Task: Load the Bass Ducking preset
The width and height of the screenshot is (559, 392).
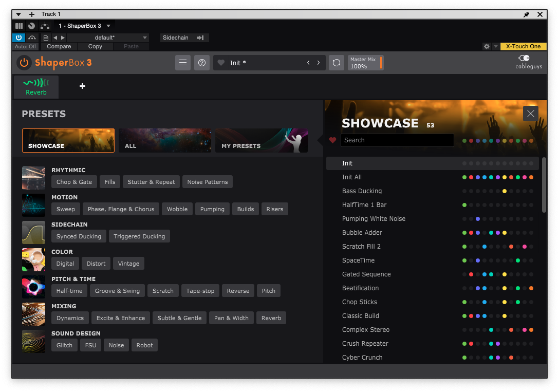Action: pyautogui.click(x=433, y=191)
